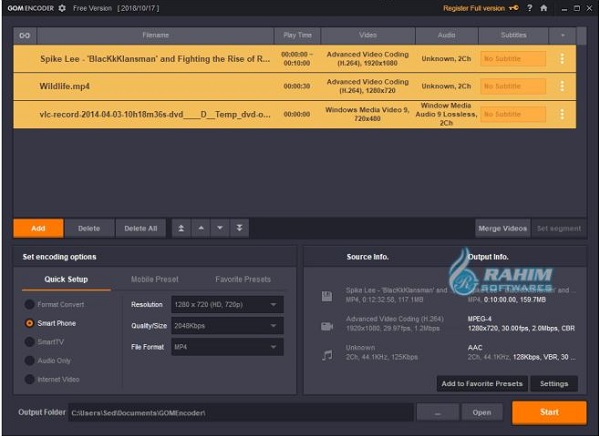Select Audio Only radio option
The height and width of the screenshot is (437, 600).
(29, 360)
